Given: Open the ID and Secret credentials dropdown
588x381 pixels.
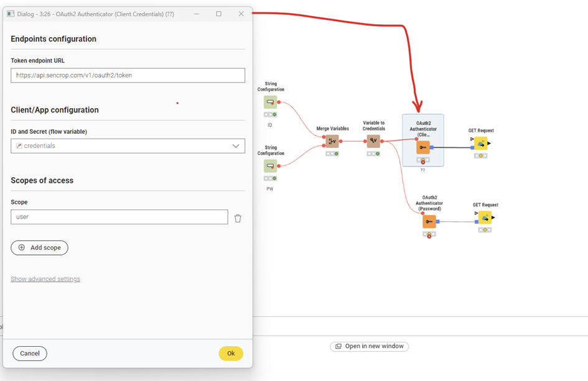Looking at the screenshot, I should point(128,146).
